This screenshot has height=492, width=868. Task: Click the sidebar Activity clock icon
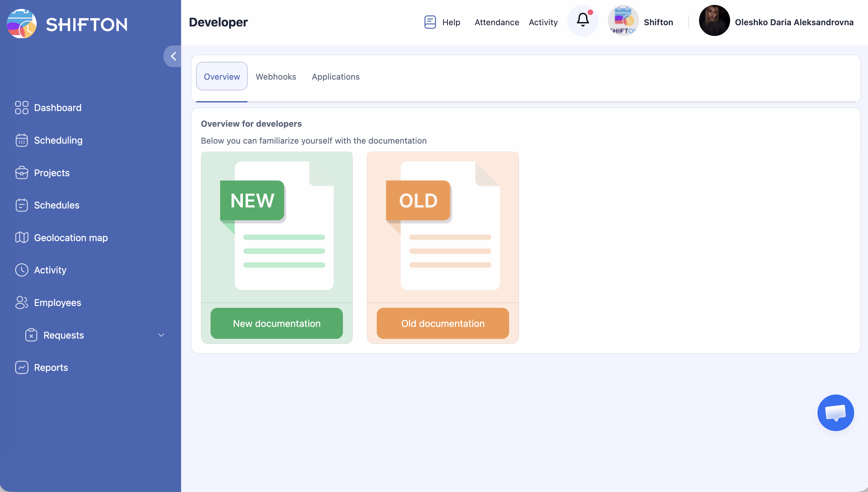tap(22, 270)
